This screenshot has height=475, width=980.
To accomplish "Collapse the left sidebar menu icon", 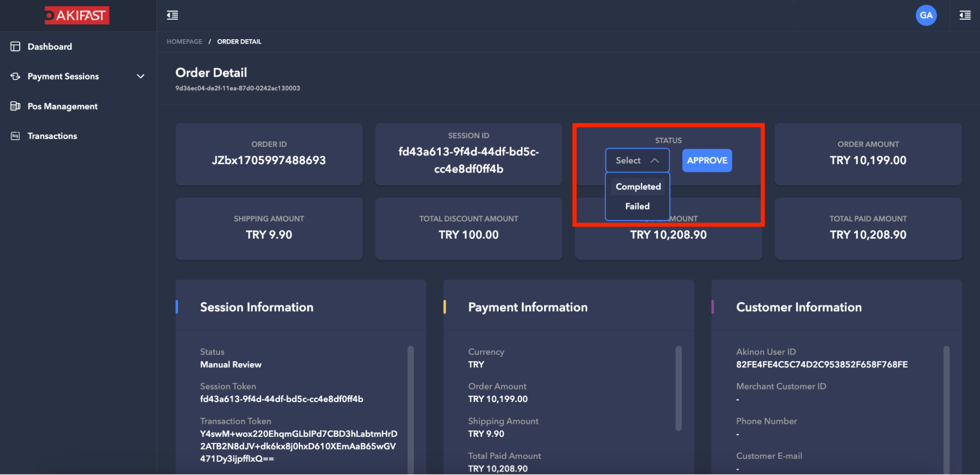I will tap(173, 15).
